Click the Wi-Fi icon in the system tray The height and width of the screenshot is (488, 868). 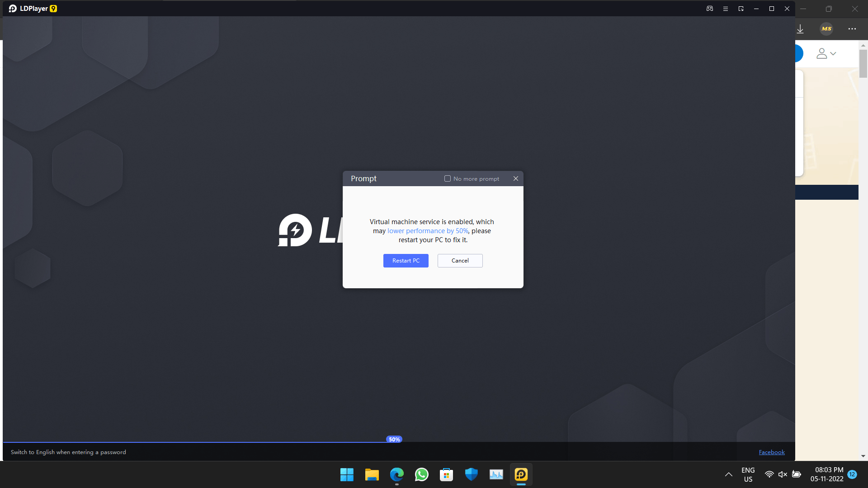[x=769, y=474]
